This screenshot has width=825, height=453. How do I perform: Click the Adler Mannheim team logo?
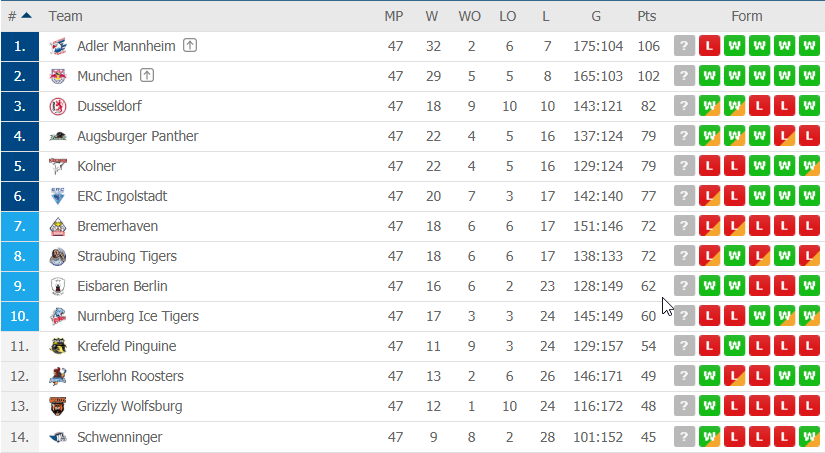(x=58, y=46)
